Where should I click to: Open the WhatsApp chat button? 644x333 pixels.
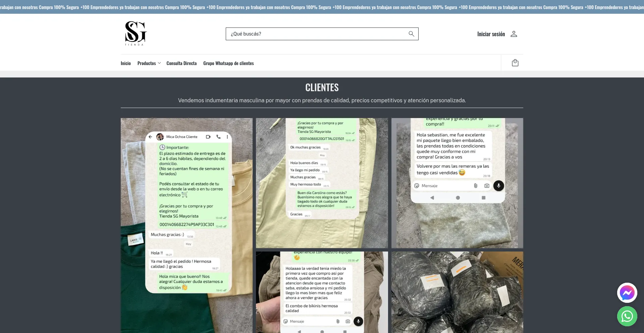[627, 316]
